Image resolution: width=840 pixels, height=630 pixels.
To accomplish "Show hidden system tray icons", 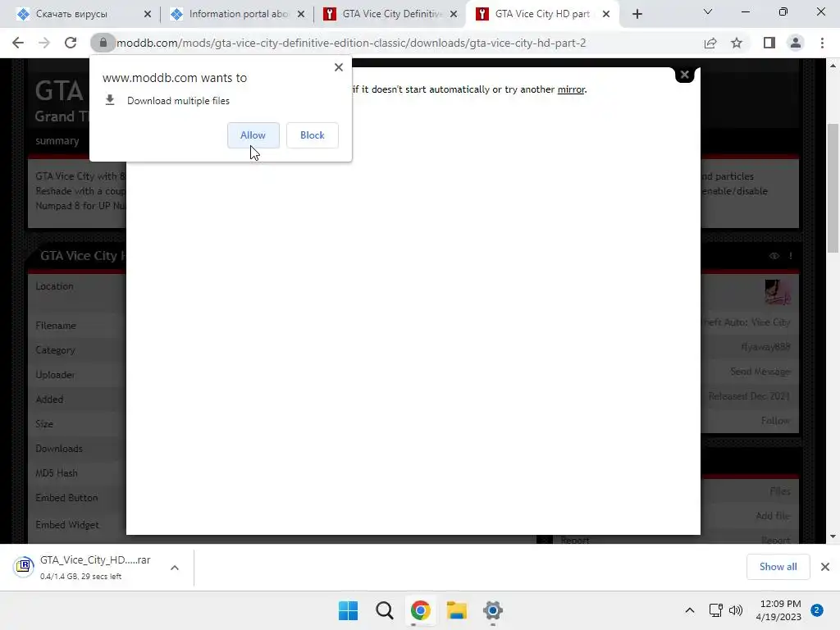I will click(690, 610).
